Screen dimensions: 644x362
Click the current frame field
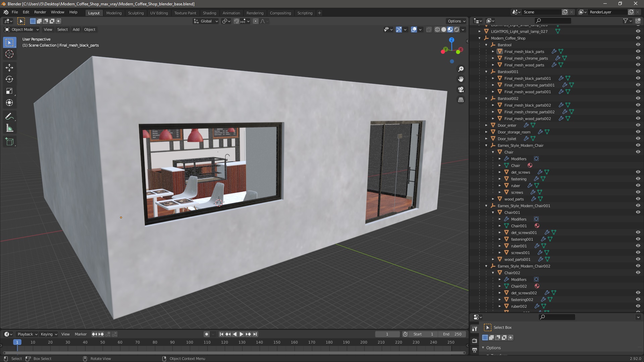pyautogui.click(x=387, y=334)
